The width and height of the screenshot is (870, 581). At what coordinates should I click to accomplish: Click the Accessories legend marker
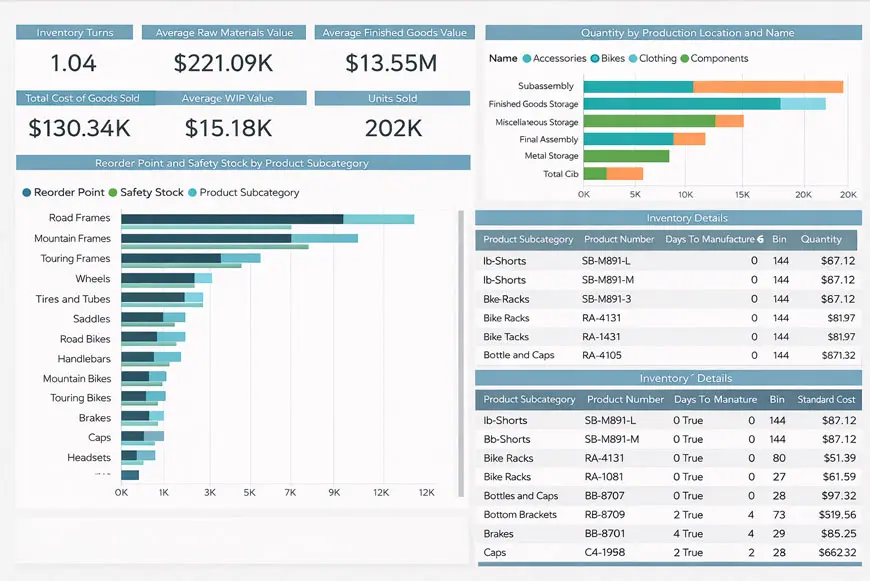[527, 59]
